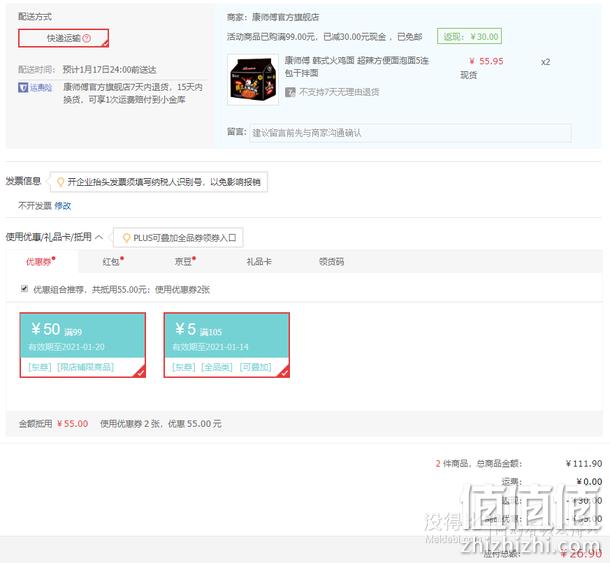Image resolution: width=610 pixels, height=563 pixels.
Task: Click the 商家 康师傅官方旗舰店 name
Action: [286, 17]
